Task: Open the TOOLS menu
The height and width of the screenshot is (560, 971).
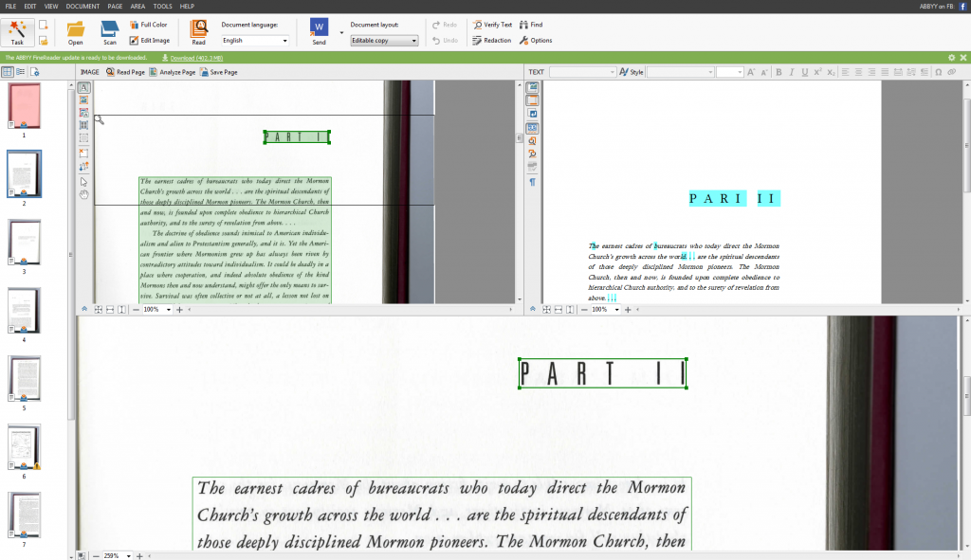Action: [x=161, y=6]
